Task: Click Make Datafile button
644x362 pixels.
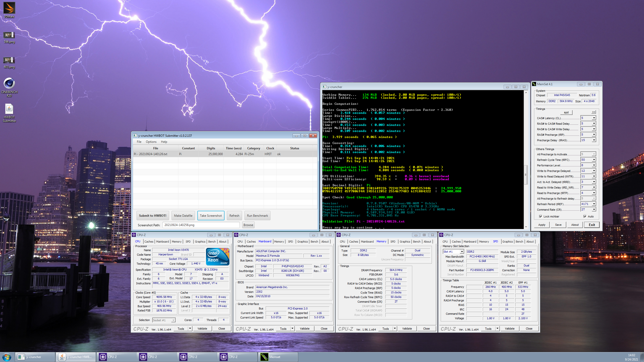Action: tap(183, 216)
